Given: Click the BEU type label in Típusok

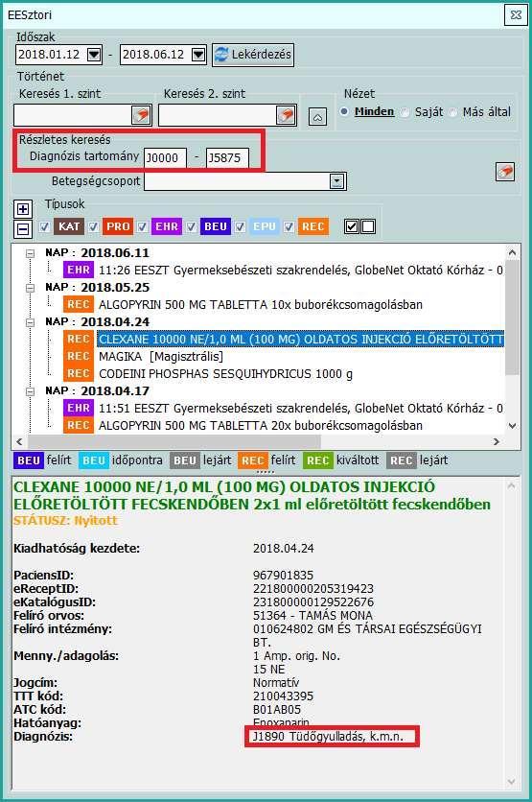Looking at the screenshot, I should pos(215,226).
